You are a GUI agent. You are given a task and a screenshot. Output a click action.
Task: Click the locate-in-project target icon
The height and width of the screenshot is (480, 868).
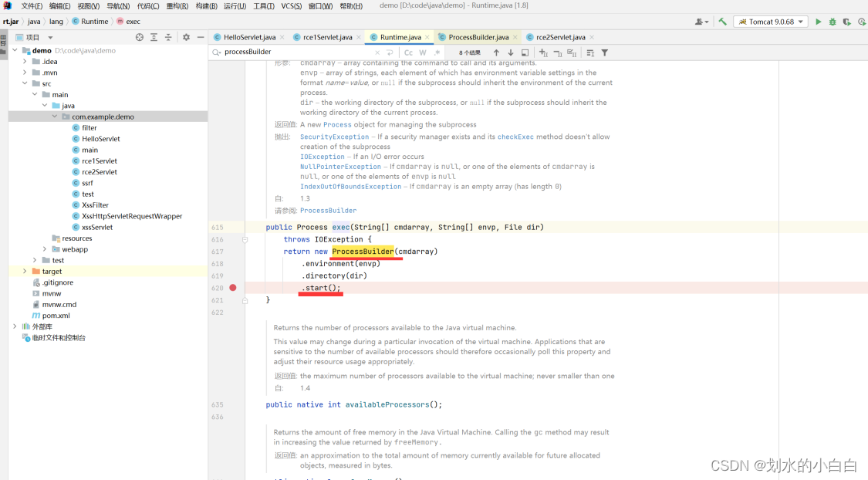(x=140, y=37)
